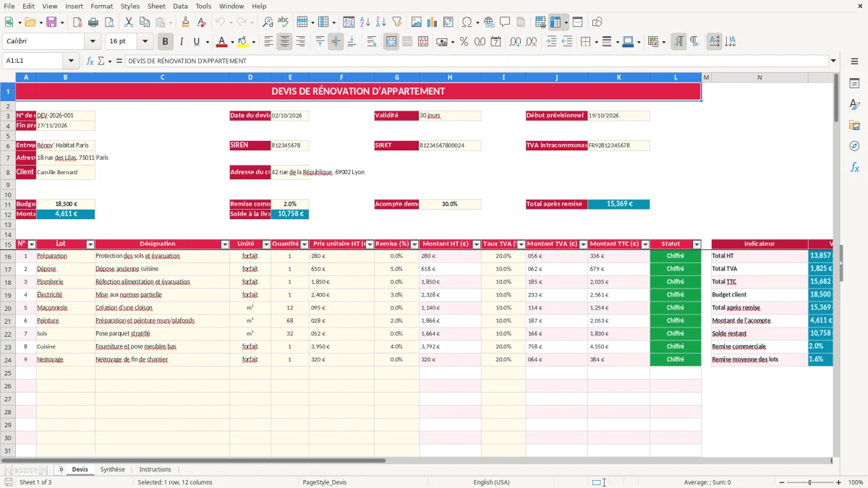Toggle Bold formatting on
The height and width of the screenshot is (488, 868).
coord(165,42)
